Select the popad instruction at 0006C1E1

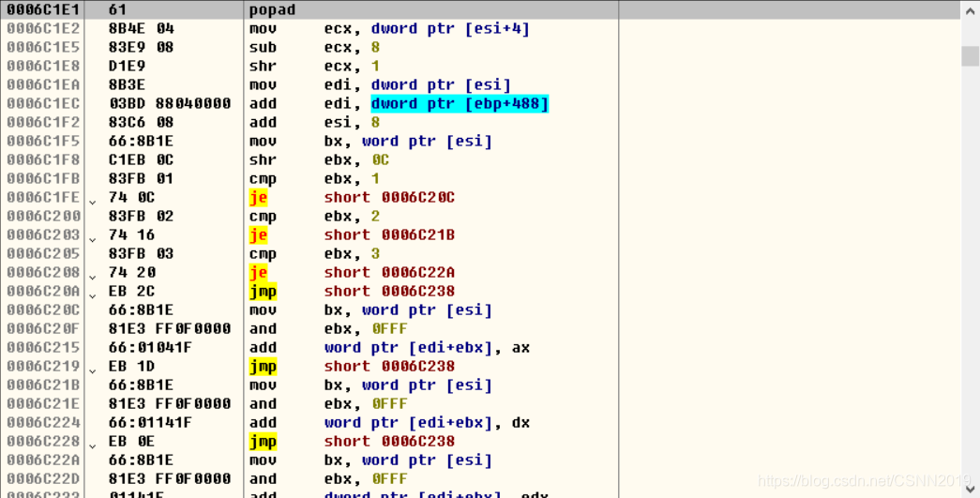[x=273, y=10]
